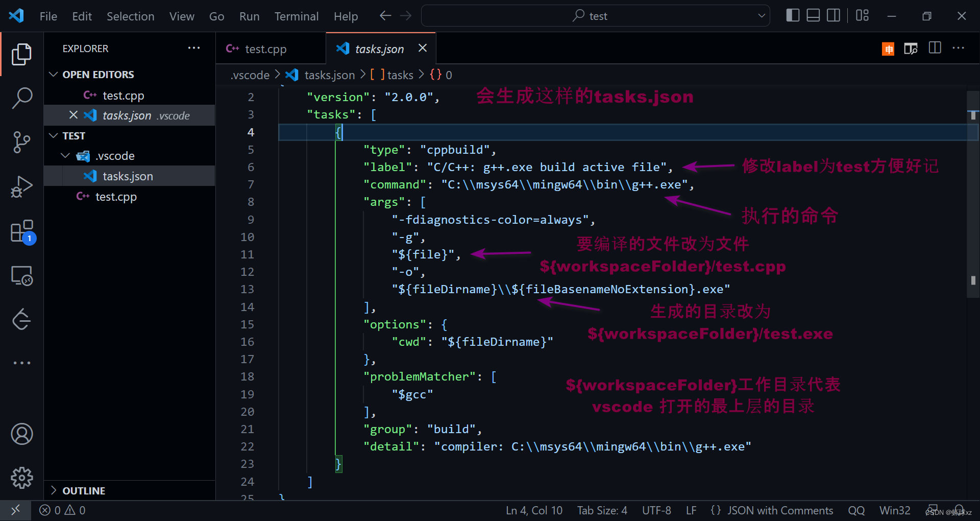980x521 pixels.
Task: Go back with the left arrow
Action: point(385,16)
